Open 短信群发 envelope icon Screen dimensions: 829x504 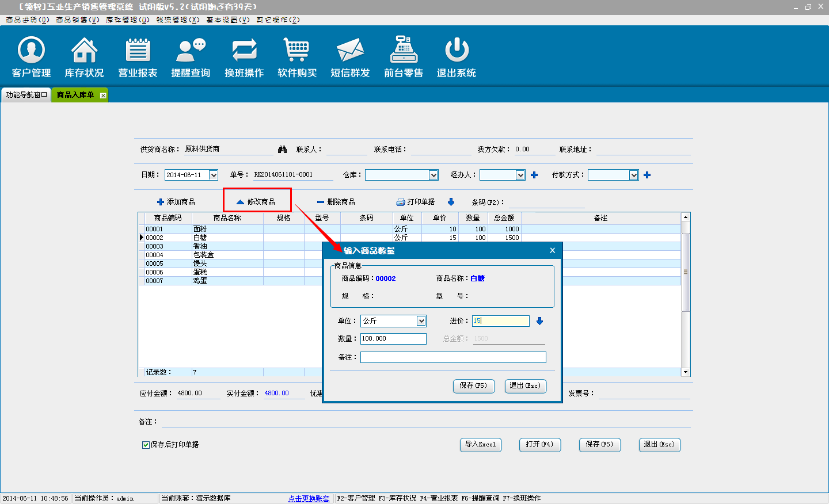tap(350, 51)
